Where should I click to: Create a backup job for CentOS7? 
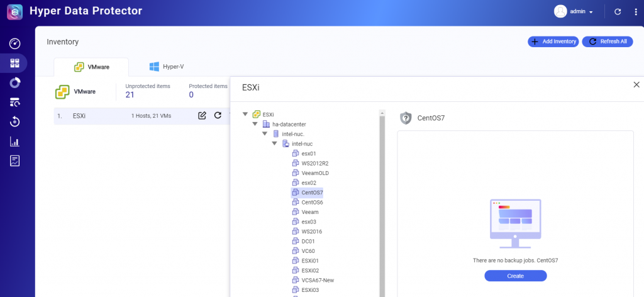click(516, 276)
